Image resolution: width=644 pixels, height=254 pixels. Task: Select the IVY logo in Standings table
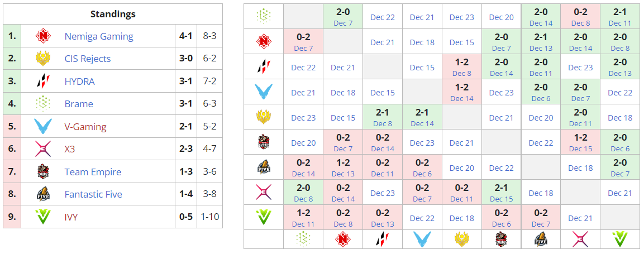click(43, 217)
